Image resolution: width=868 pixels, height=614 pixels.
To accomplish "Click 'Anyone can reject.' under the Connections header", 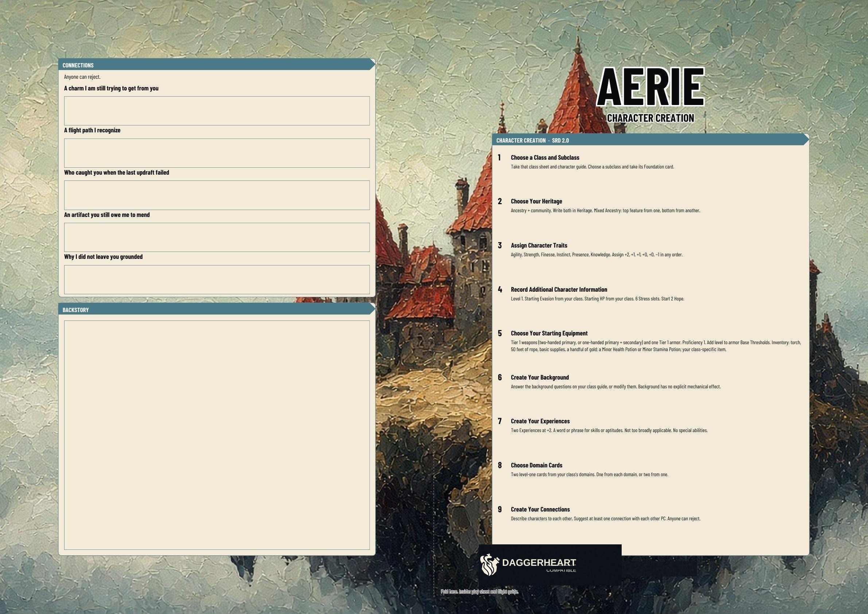I will (82, 77).
